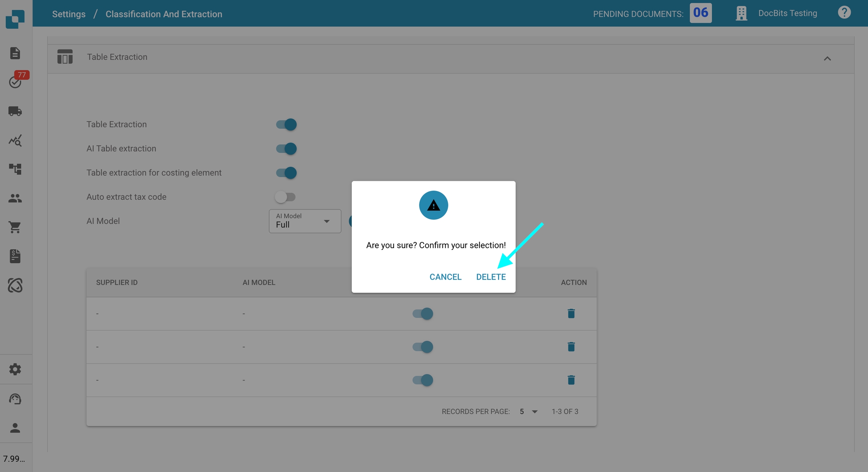Open the records per page dropdown

tap(529, 411)
